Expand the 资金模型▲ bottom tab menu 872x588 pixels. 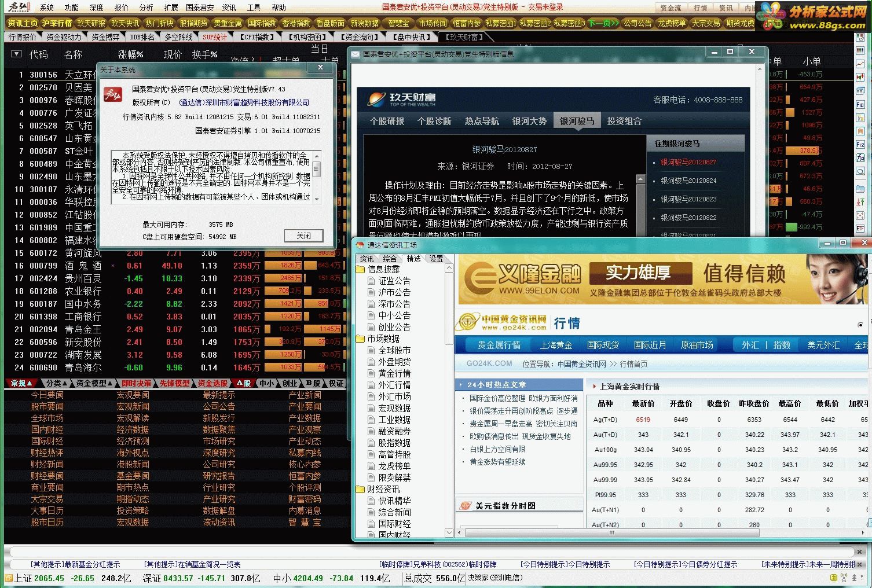click(95, 383)
